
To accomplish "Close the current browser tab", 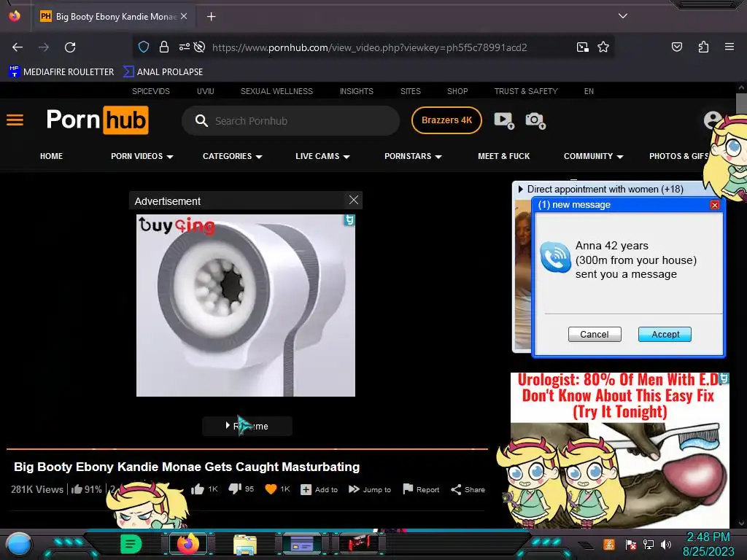I will 184,16.
